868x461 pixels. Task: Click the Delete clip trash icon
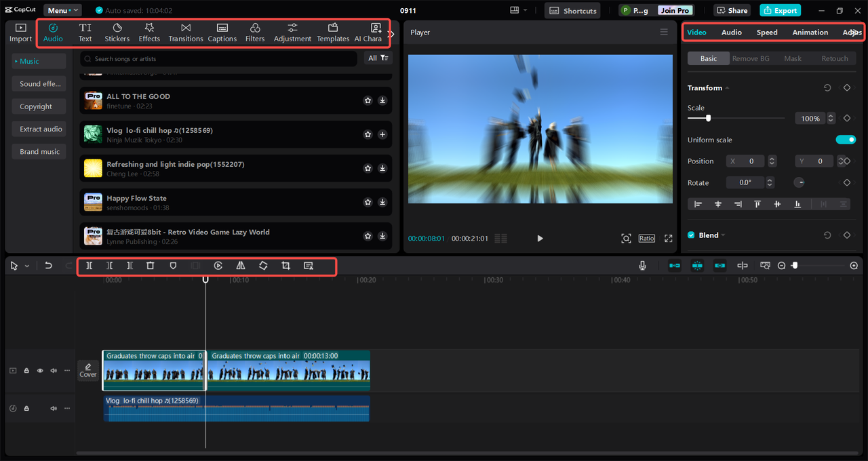(151, 266)
